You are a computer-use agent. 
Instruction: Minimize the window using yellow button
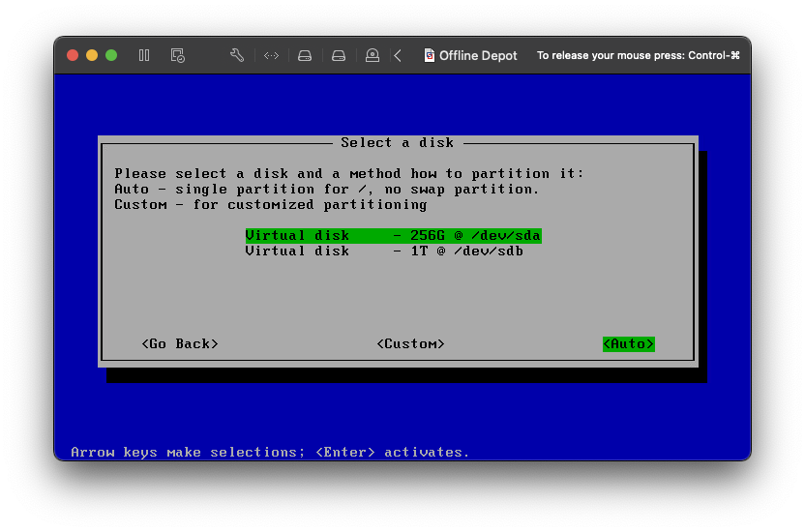[92, 55]
